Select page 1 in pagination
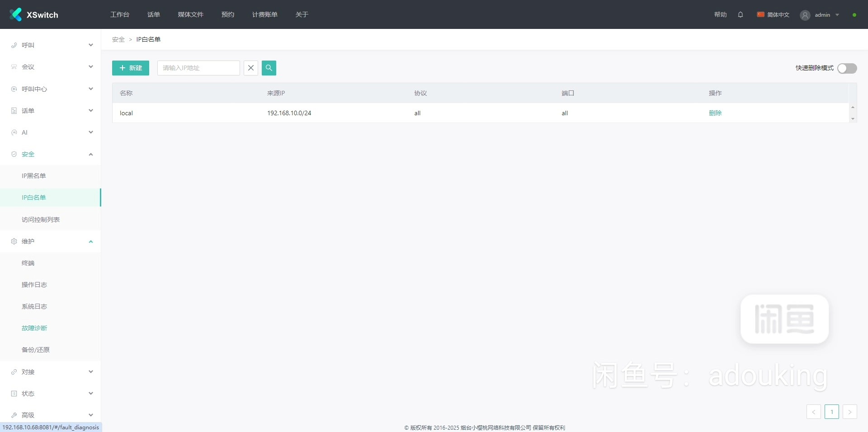The width and height of the screenshot is (868, 432). click(x=832, y=412)
